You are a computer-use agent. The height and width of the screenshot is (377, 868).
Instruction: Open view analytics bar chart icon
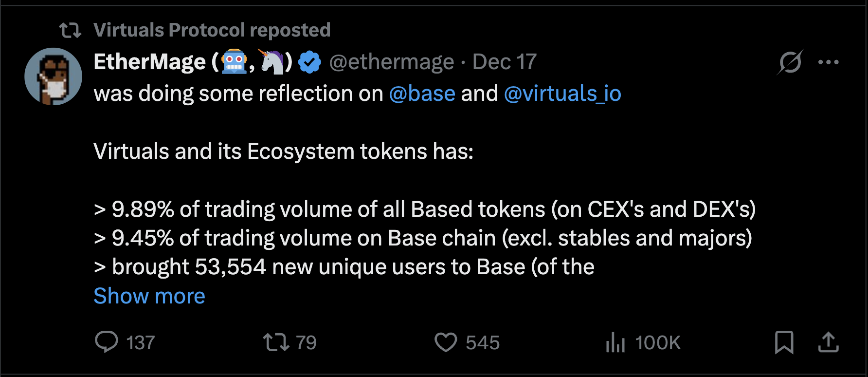[x=615, y=342]
